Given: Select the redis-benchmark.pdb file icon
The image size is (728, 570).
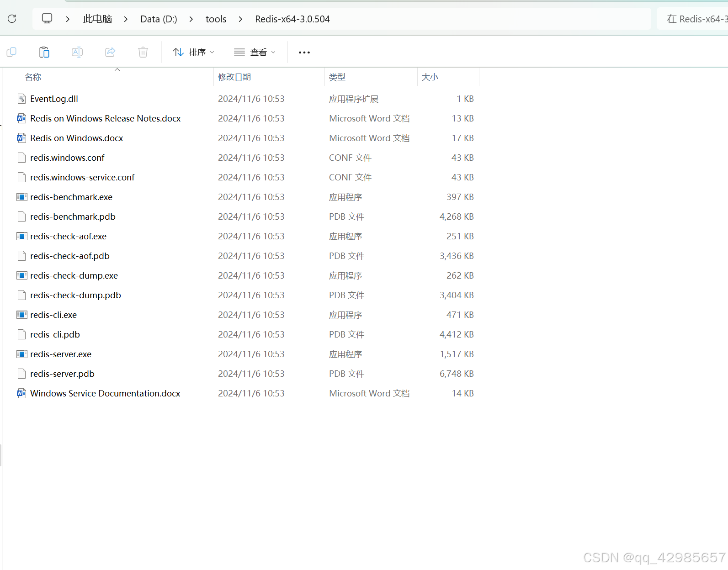Looking at the screenshot, I should click(21, 216).
